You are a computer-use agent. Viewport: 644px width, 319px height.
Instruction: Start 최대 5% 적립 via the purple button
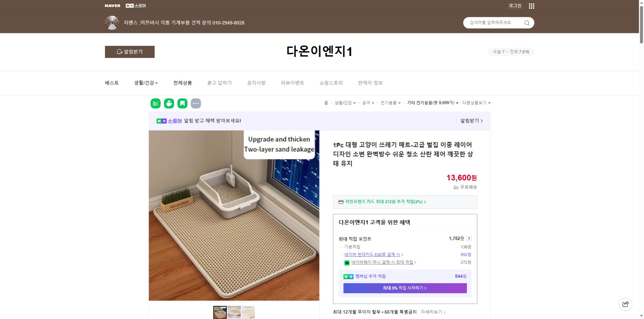pos(404,288)
